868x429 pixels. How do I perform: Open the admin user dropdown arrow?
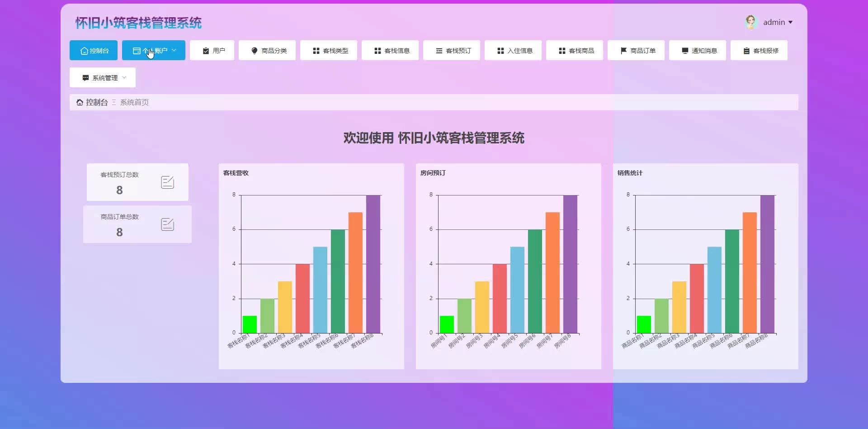(x=790, y=22)
